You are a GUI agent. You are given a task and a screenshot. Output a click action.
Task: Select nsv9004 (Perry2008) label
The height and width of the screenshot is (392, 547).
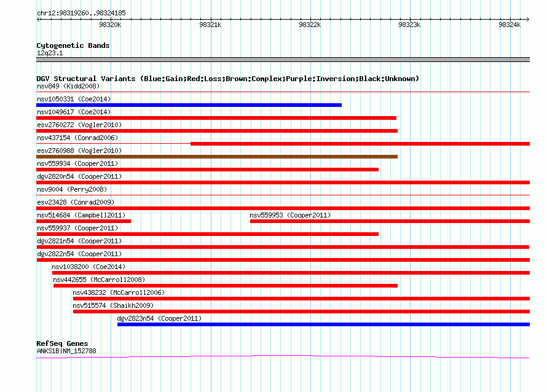tap(72, 189)
